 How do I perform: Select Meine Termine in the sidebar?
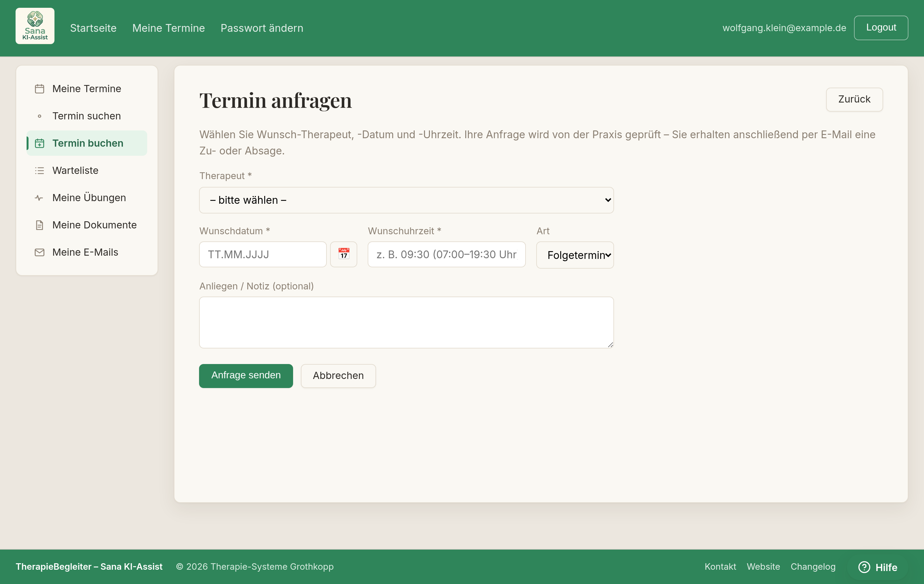click(87, 89)
